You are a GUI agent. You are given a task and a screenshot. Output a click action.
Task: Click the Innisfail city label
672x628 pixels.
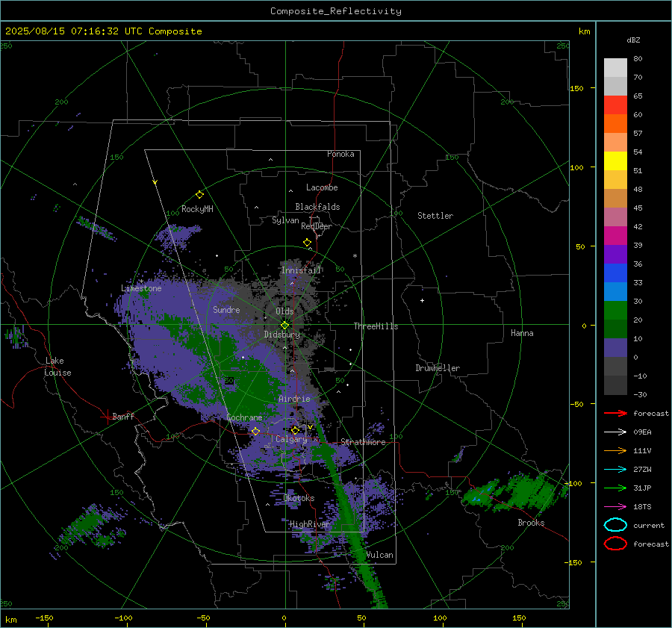[301, 270]
